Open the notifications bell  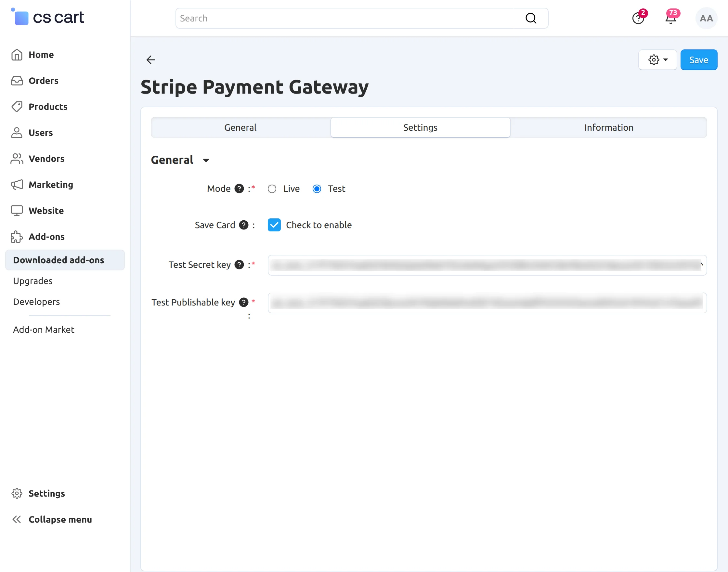point(671,18)
